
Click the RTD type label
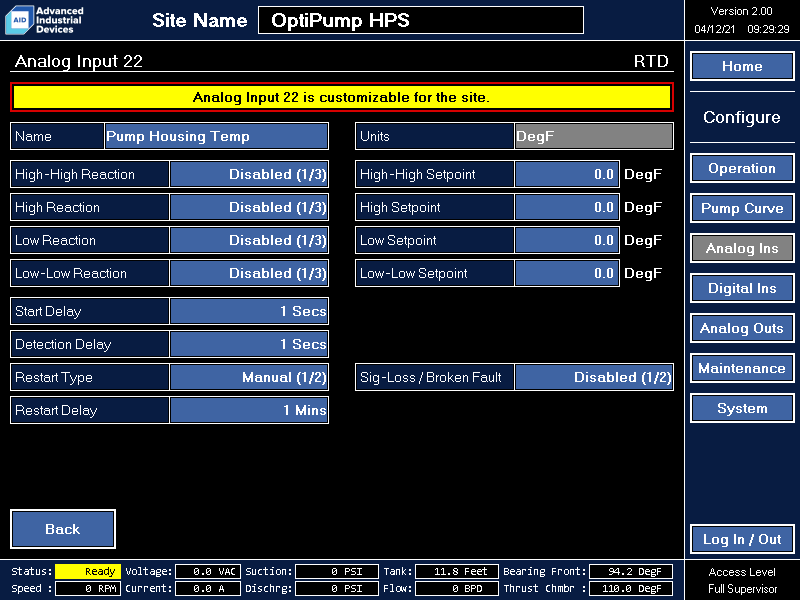(x=651, y=61)
